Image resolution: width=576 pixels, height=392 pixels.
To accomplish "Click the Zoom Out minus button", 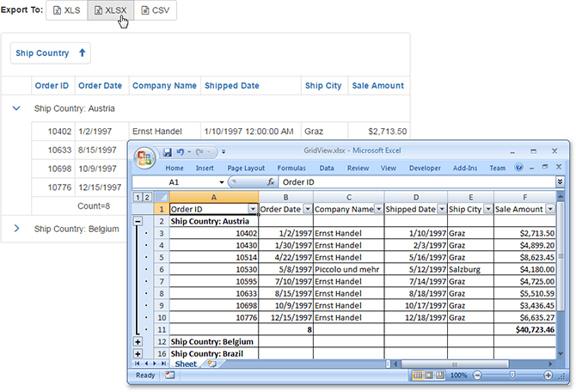I will 477,375.
